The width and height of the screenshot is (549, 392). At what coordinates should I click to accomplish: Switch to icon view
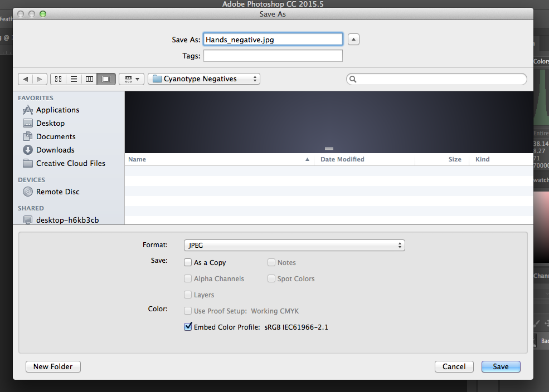point(58,79)
